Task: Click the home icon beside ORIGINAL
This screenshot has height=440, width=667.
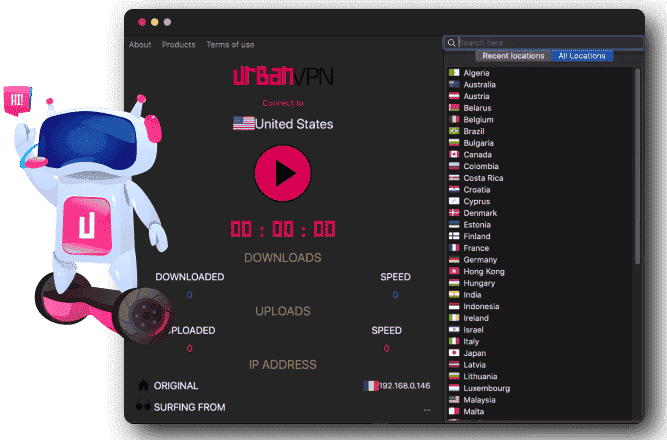Action: click(143, 385)
